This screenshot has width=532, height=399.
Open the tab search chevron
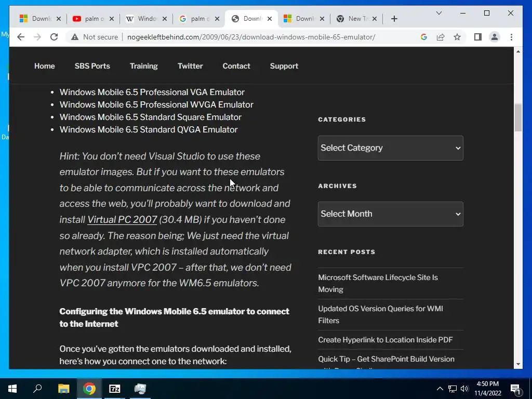(438, 13)
